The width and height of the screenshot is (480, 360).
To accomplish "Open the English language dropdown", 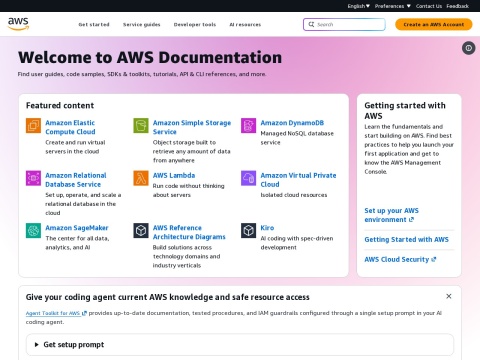I will (359, 6).
